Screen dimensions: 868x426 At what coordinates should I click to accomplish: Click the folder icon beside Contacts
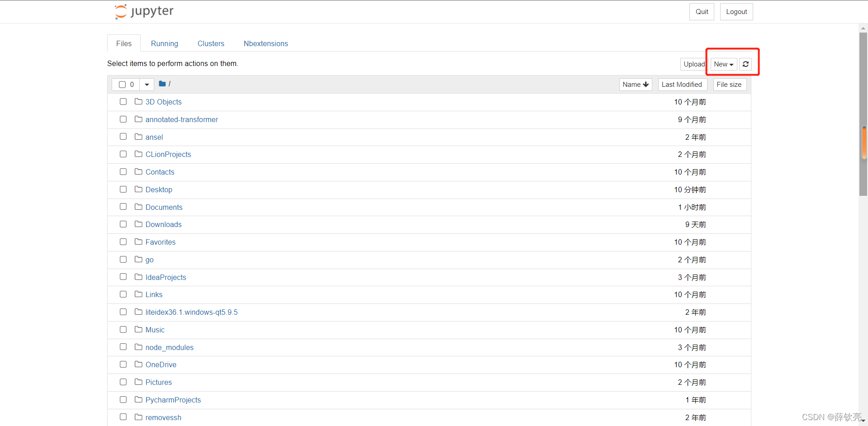[139, 172]
